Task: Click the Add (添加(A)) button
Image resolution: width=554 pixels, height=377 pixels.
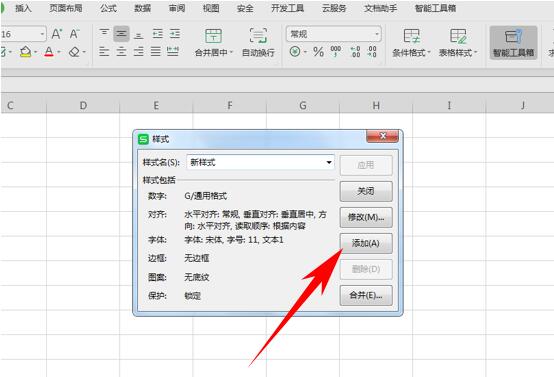Action: coord(366,243)
